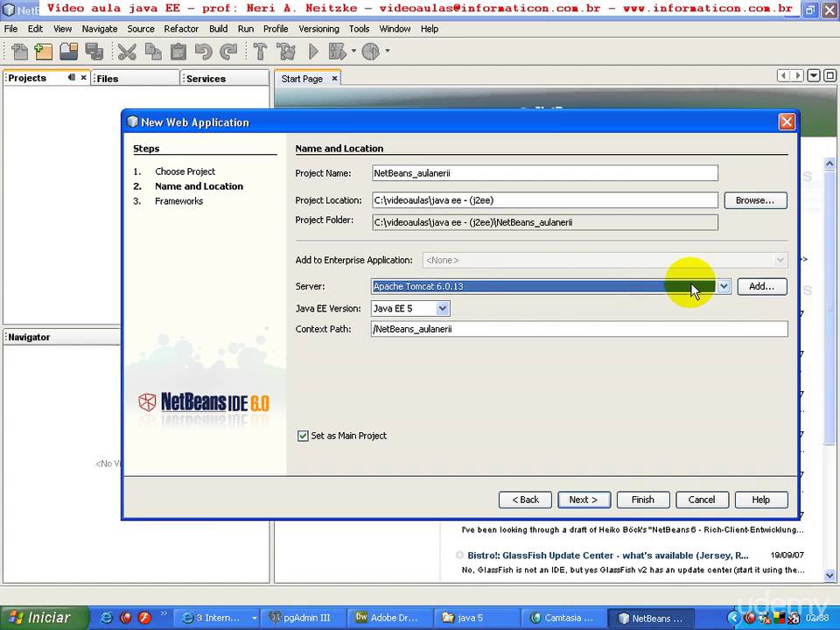Minimize the Projects panel with the speaker-shaped icon
The width and height of the screenshot is (840, 630).
tap(71, 78)
